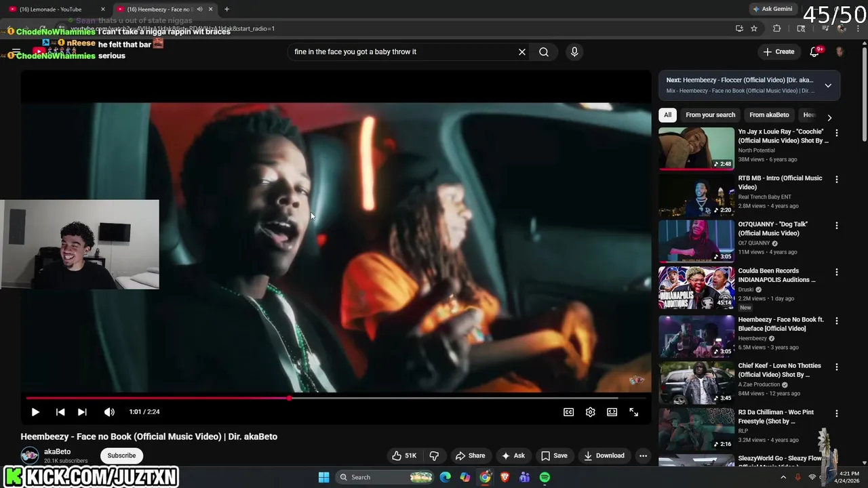Open options for R3 Da Chilliman video
This screenshot has width=868, height=488.
pyautogui.click(x=836, y=413)
